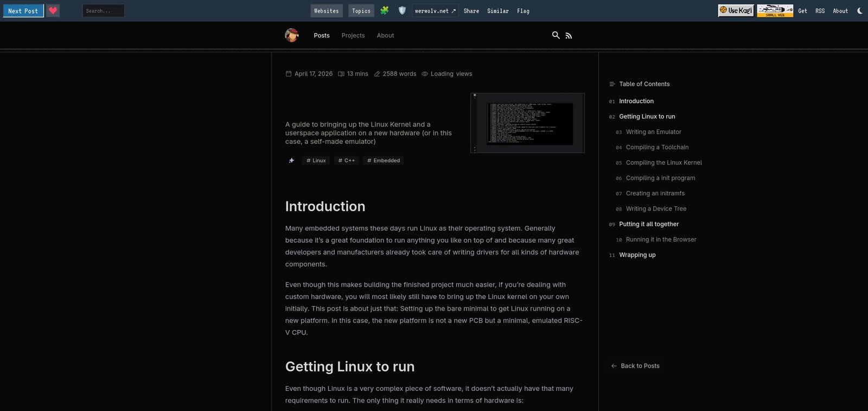868x411 pixels.
Task: Click the Use Kagi badge
Action: pos(736,11)
